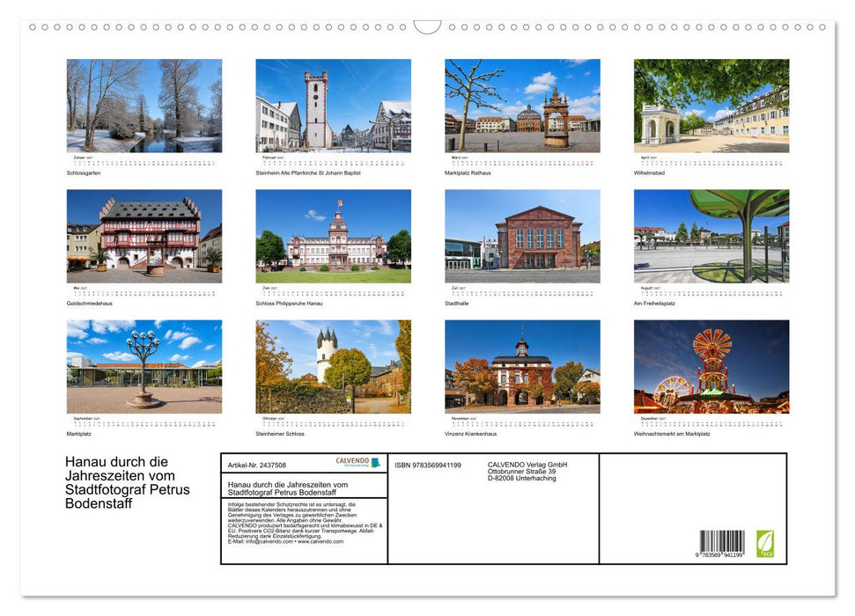Click the green eco leaf icon
This screenshot has height=616, width=855.
point(764,544)
